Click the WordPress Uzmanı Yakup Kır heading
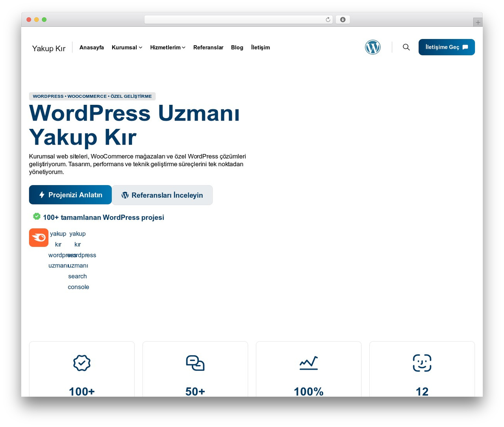Screen dimensions: 504x427 pos(135,125)
